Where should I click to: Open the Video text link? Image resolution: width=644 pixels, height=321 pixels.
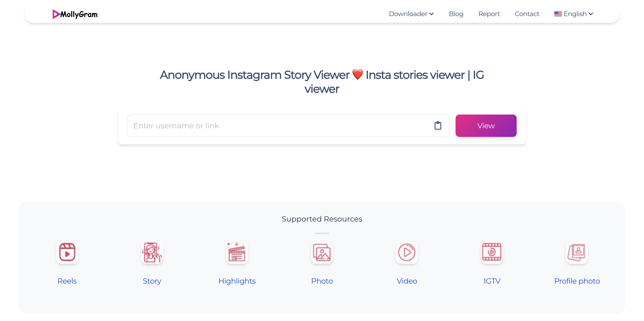tap(407, 281)
